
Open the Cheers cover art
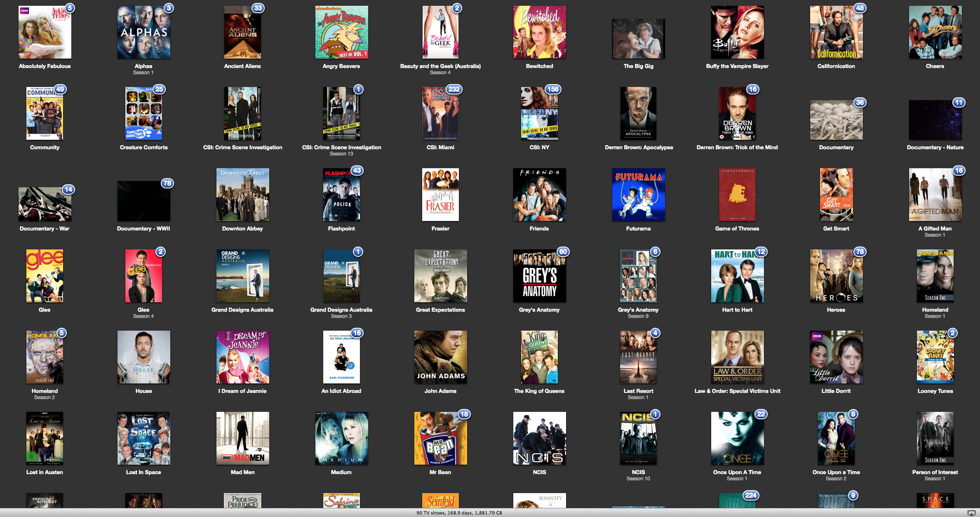935,32
